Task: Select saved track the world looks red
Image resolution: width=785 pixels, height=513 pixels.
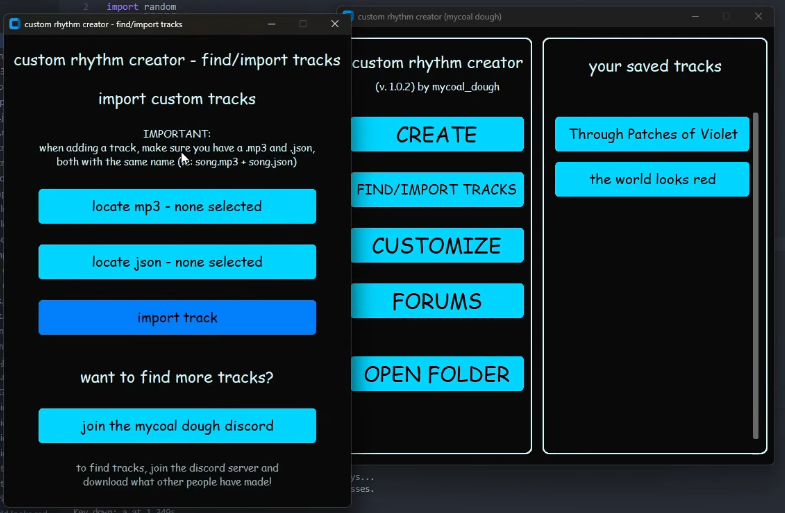Action: [x=652, y=179]
